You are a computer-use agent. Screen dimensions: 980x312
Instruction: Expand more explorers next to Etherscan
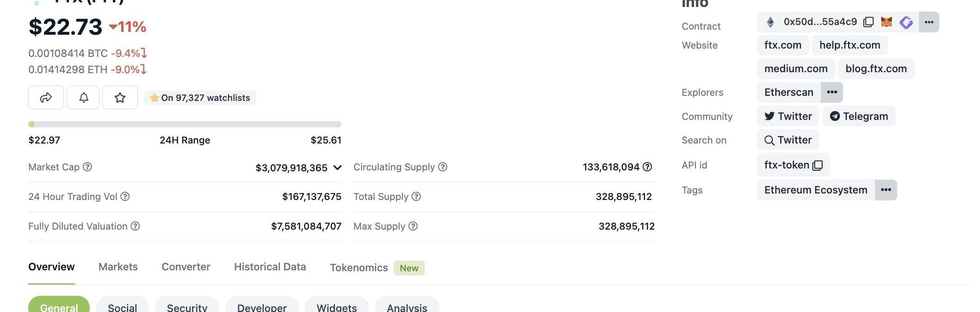(831, 92)
